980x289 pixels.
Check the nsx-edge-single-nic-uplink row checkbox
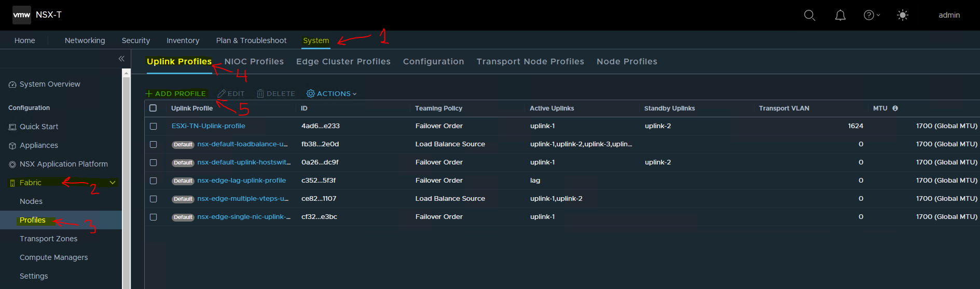153,217
